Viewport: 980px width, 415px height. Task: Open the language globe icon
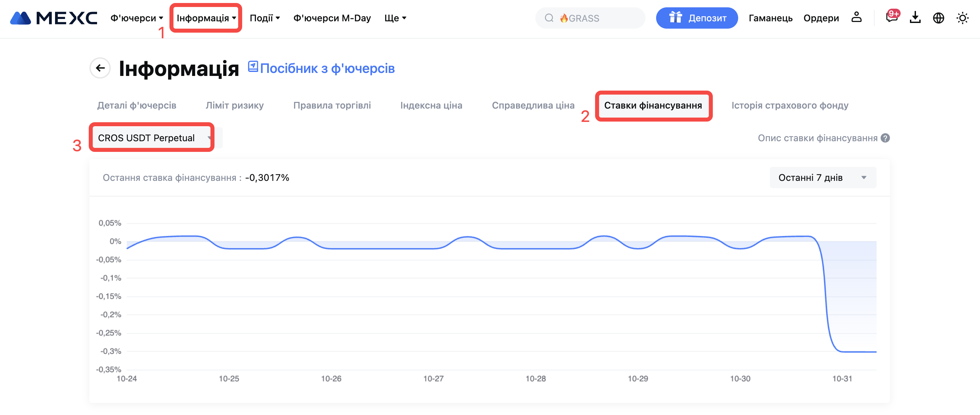click(938, 18)
